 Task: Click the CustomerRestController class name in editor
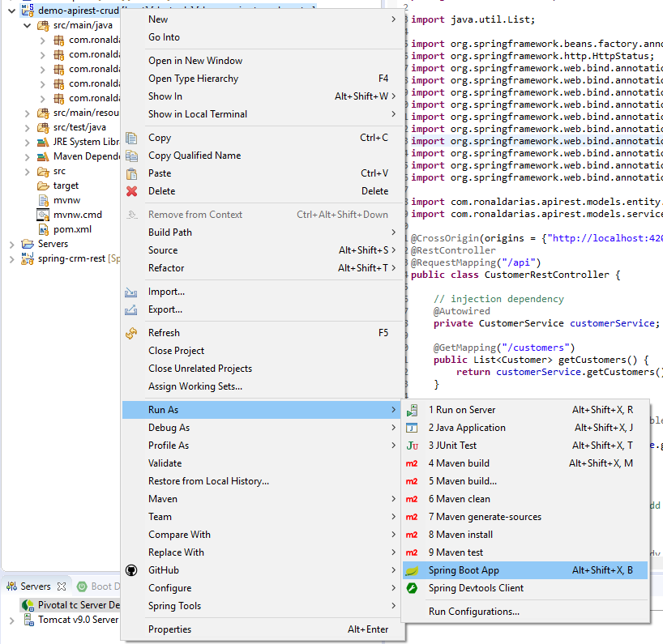point(547,275)
